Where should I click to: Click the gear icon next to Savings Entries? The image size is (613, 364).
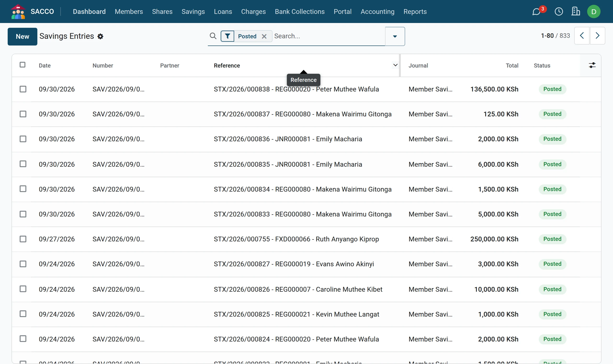click(100, 36)
